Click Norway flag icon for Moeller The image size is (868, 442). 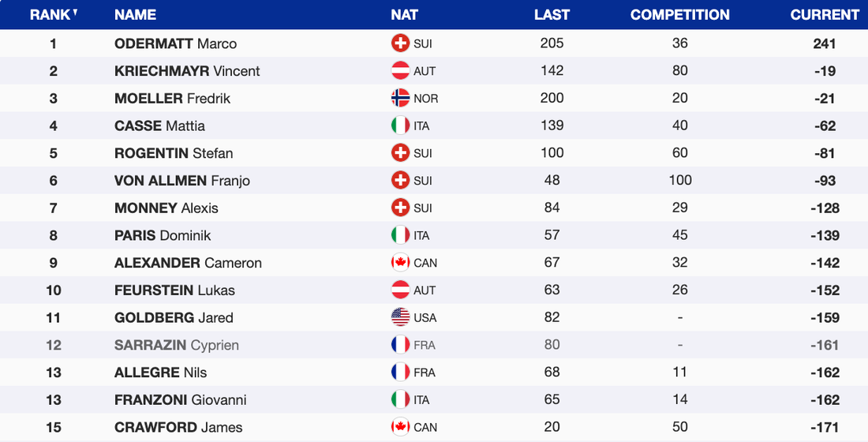click(400, 99)
